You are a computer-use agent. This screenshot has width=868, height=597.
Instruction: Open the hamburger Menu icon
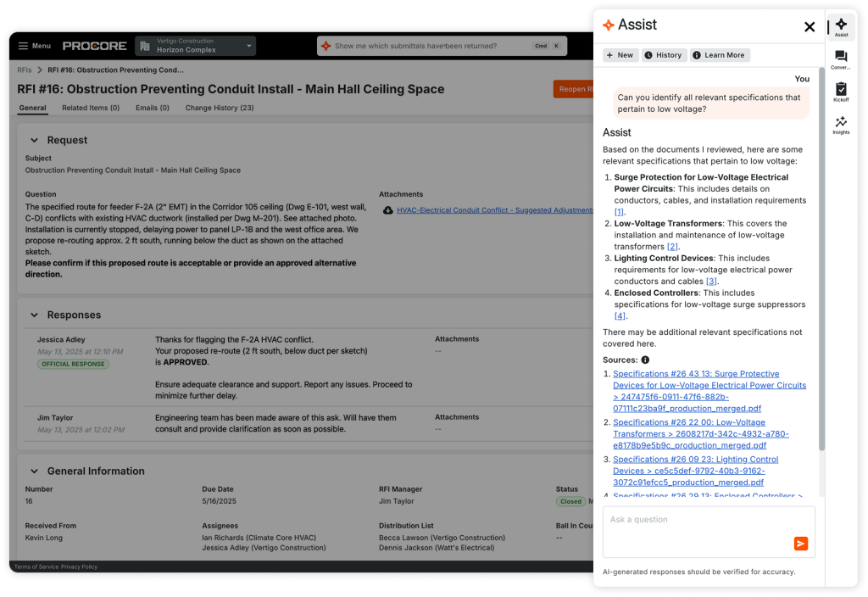23,46
